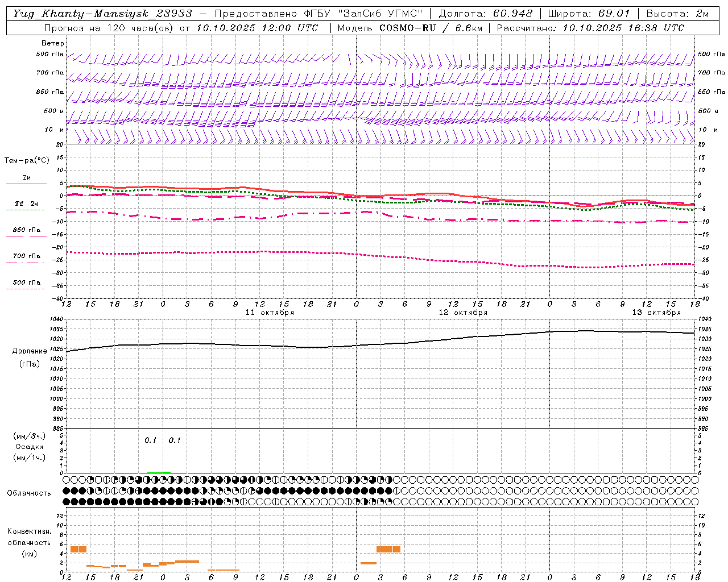Select the 'Td 2м' dew point legend entry
Image resolution: width=728 pixels, height=582 pixels.
(x=26, y=203)
